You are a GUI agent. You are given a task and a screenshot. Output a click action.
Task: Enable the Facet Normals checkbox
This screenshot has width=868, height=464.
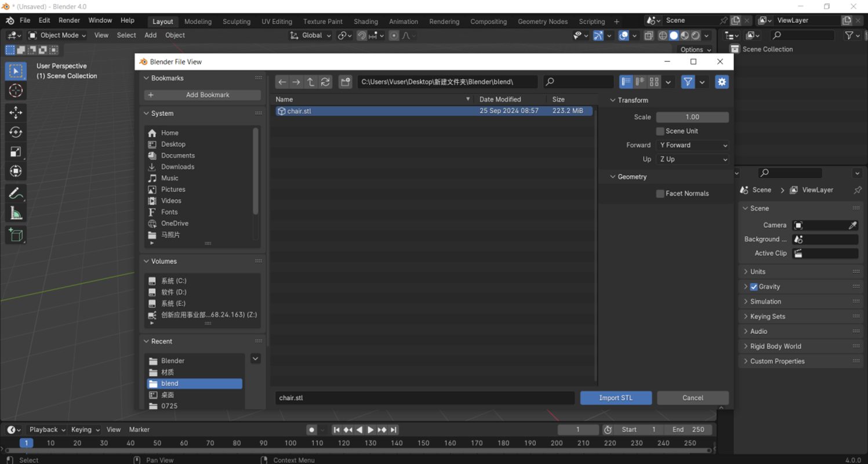[660, 194]
